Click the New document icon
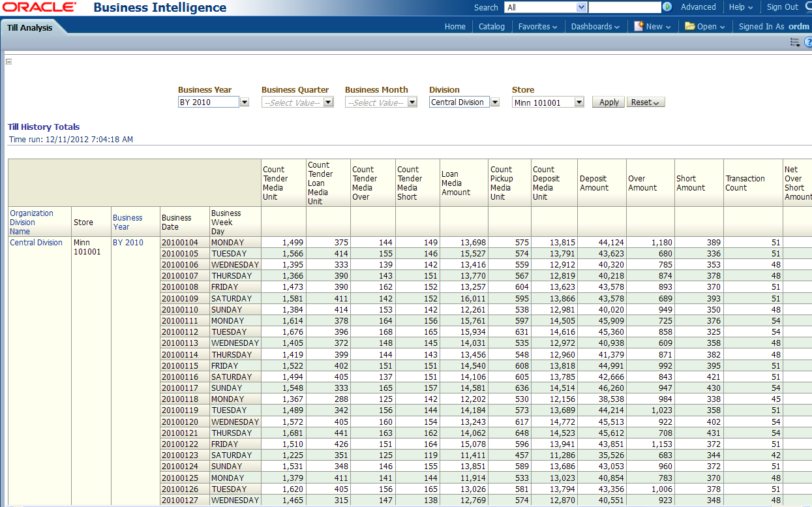Viewport: 812px width, 507px height. 639,27
